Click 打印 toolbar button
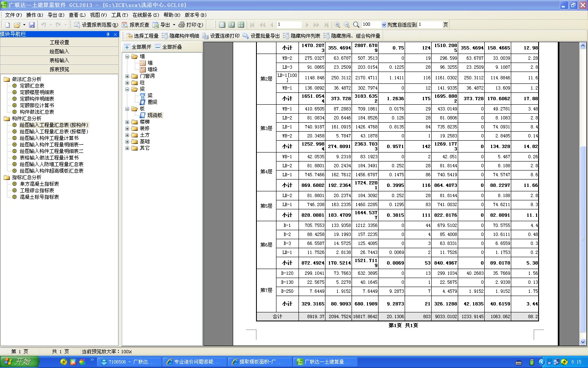Image resolution: width=588 pixels, height=368 pixels. point(191,25)
